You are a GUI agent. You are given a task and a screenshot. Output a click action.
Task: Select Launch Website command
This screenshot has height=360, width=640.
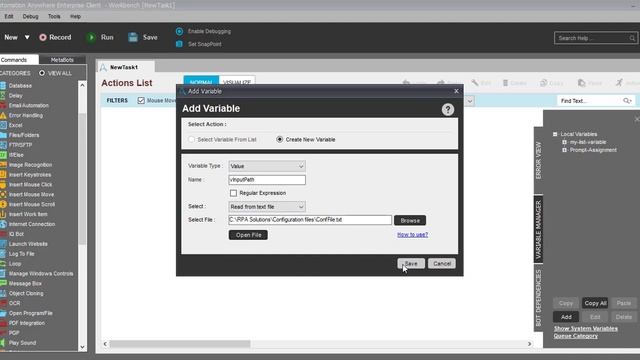(x=28, y=244)
